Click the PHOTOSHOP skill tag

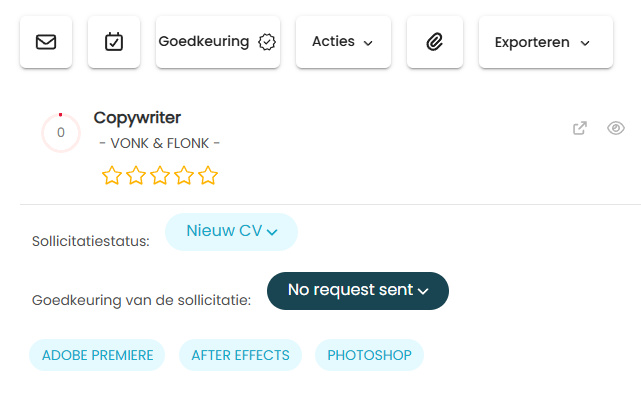370,355
